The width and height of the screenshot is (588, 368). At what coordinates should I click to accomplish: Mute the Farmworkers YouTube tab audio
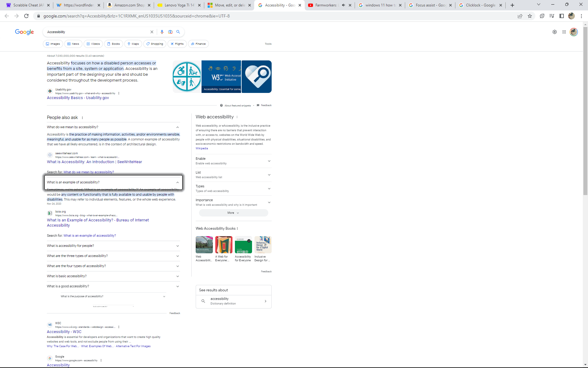tap(343, 5)
